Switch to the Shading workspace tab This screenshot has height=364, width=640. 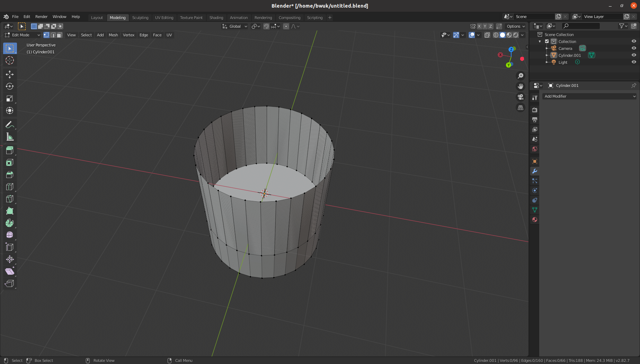216,17
